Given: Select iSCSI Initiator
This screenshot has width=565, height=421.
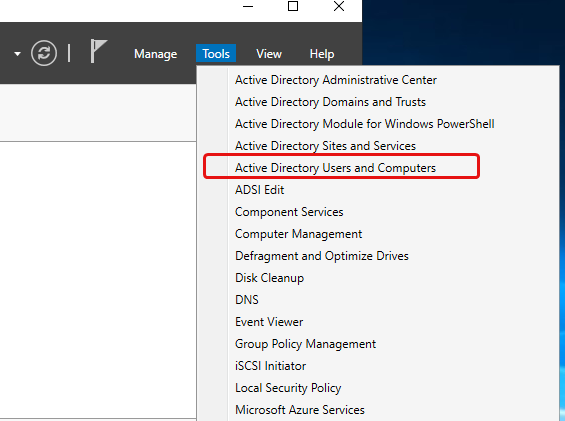Looking at the screenshot, I should [x=271, y=365].
